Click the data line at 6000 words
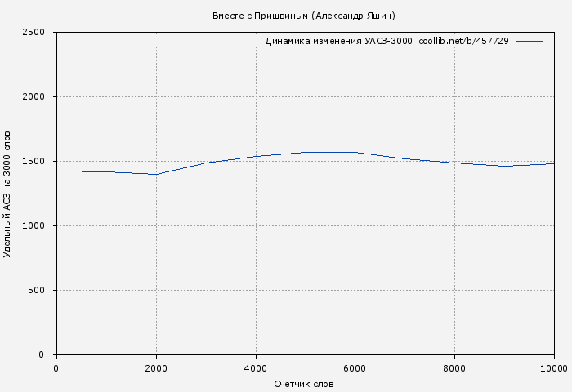 coord(355,152)
